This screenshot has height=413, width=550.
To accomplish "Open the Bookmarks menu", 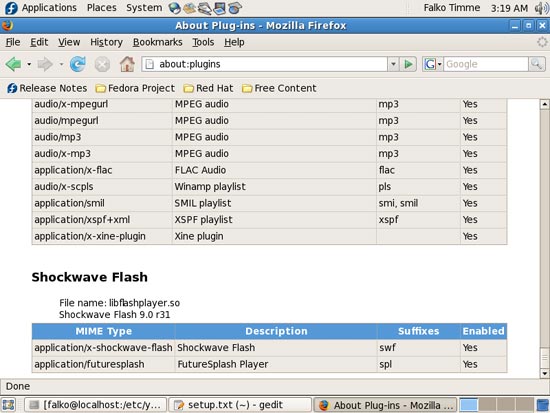I will [157, 42].
